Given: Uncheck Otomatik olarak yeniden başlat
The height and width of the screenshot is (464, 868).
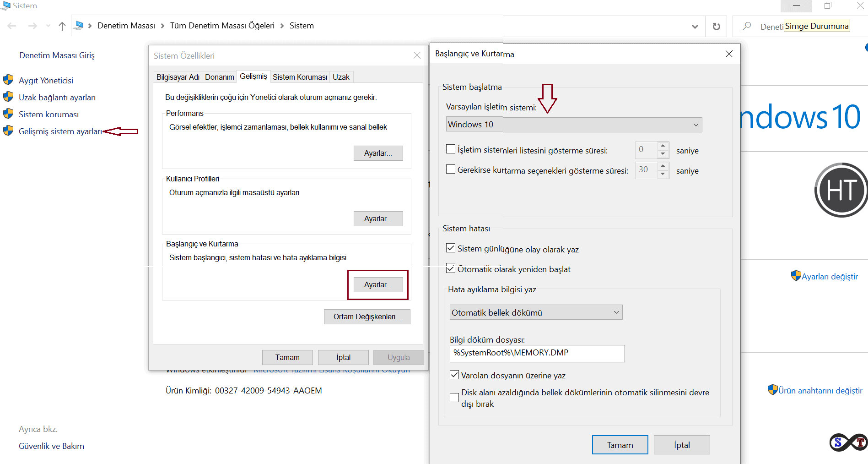Looking at the screenshot, I should (x=451, y=268).
